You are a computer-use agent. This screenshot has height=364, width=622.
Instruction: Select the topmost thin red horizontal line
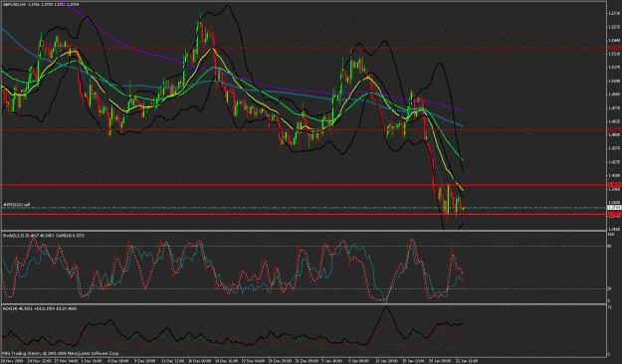(x=304, y=48)
